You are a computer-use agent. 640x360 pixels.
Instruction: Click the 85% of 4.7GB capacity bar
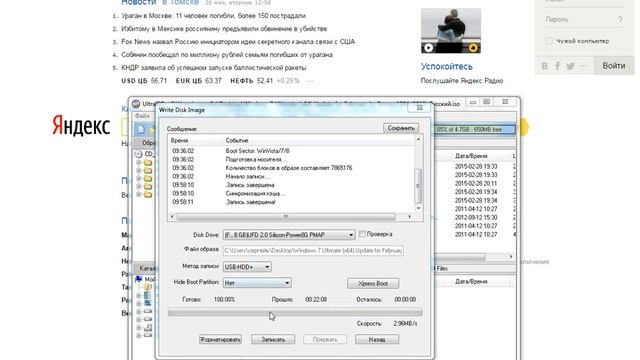[475, 130]
